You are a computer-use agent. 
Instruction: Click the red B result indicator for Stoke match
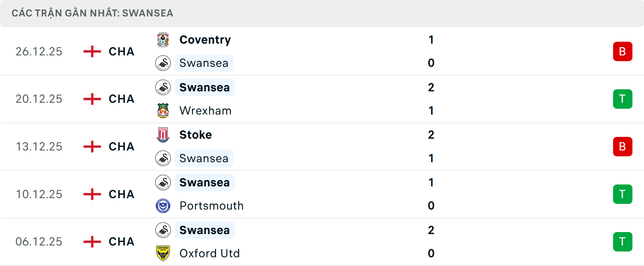tap(623, 146)
